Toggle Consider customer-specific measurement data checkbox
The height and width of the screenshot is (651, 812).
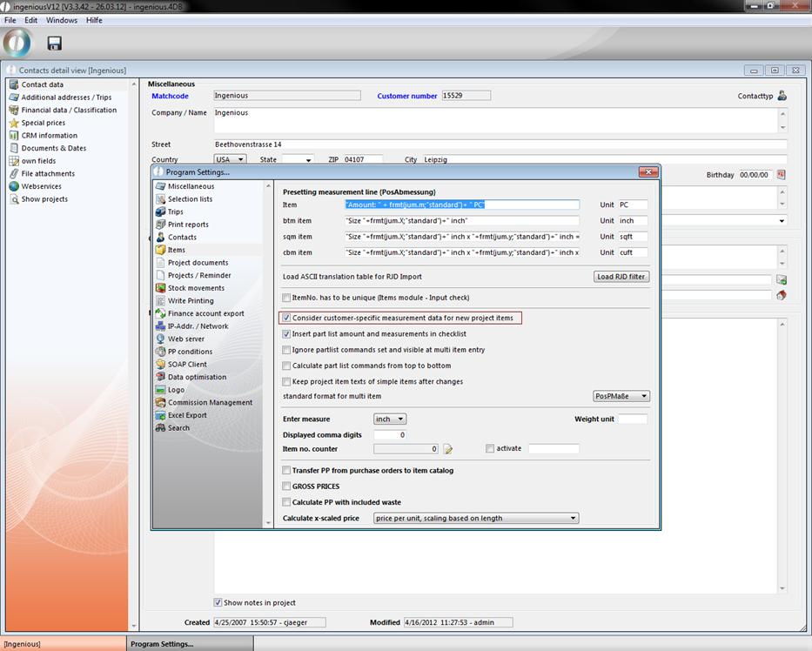tap(287, 319)
